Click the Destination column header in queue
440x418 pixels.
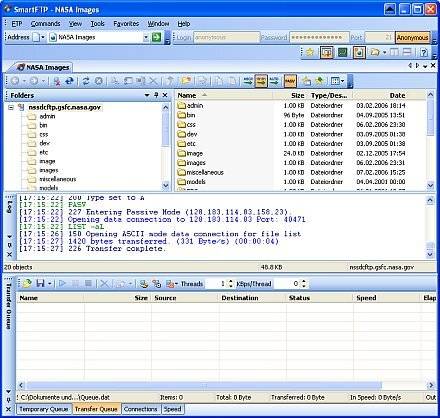click(252, 298)
